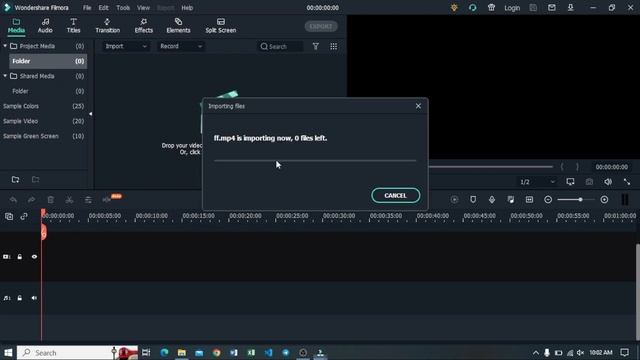Viewport: 640px width, 360px height.
Task: Click the Delete trash icon
Action: coord(51,200)
